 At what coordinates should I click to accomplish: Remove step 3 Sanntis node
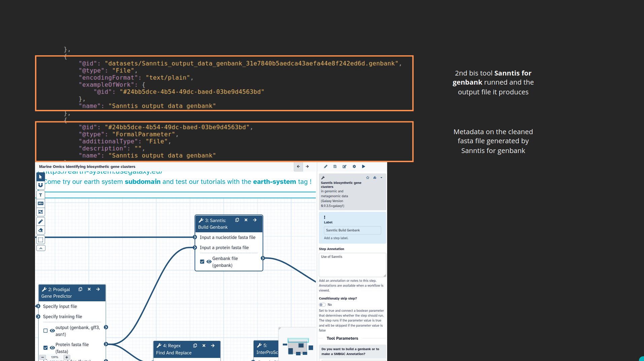point(246,220)
